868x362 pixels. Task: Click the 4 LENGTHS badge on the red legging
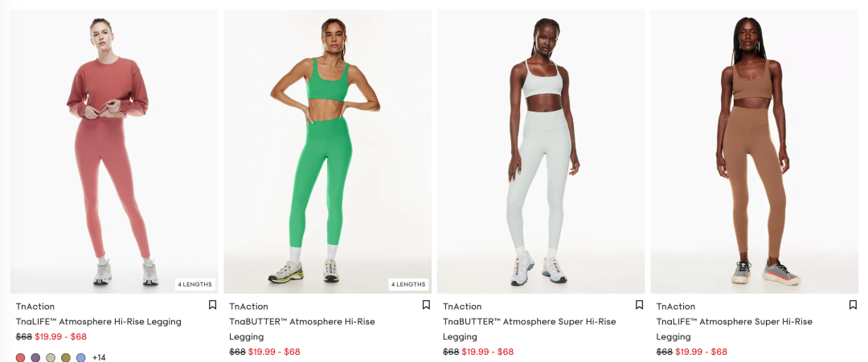point(194,285)
